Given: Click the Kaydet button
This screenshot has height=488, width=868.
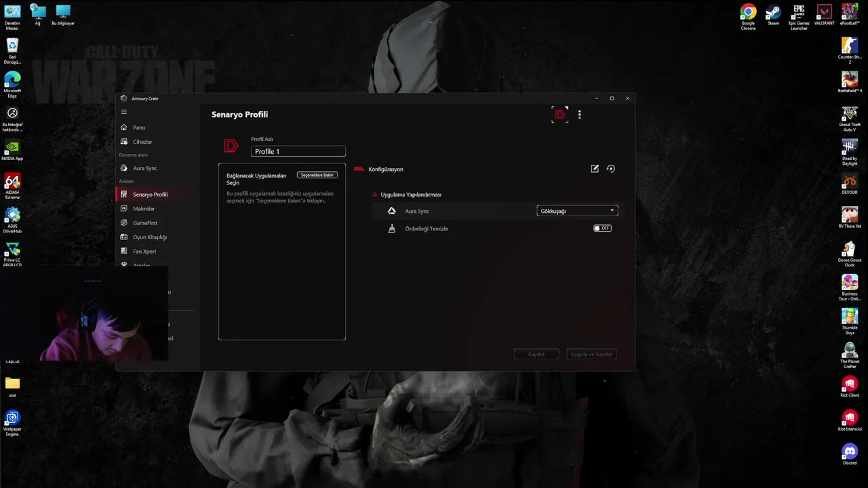Looking at the screenshot, I should 536,354.
